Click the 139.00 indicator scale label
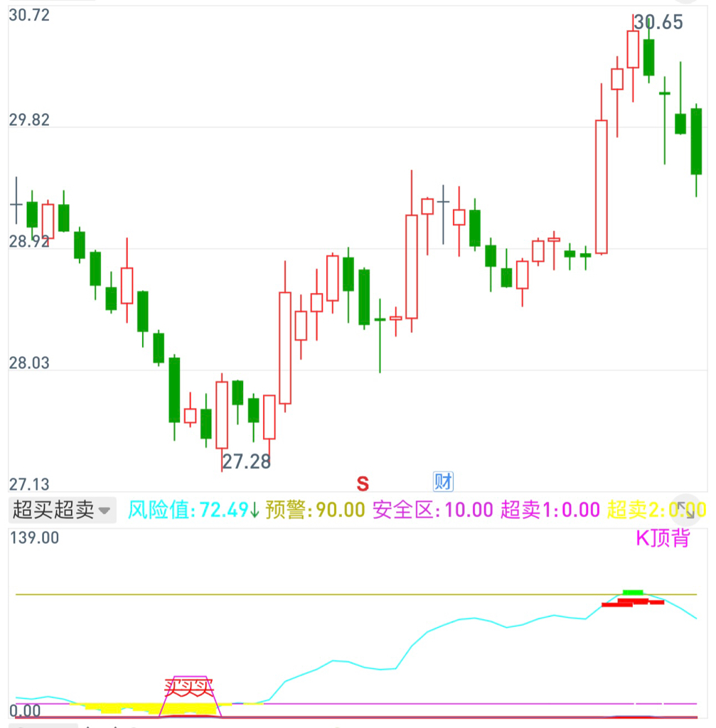This screenshot has width=716, height=728. 34,537
